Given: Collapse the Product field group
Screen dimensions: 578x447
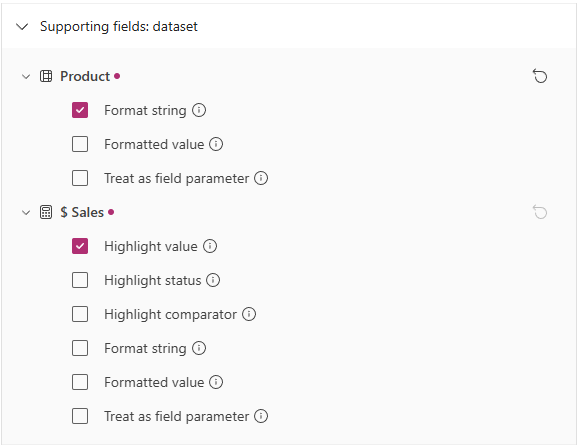Looking at the screenshot, I should tap(26, 77).
